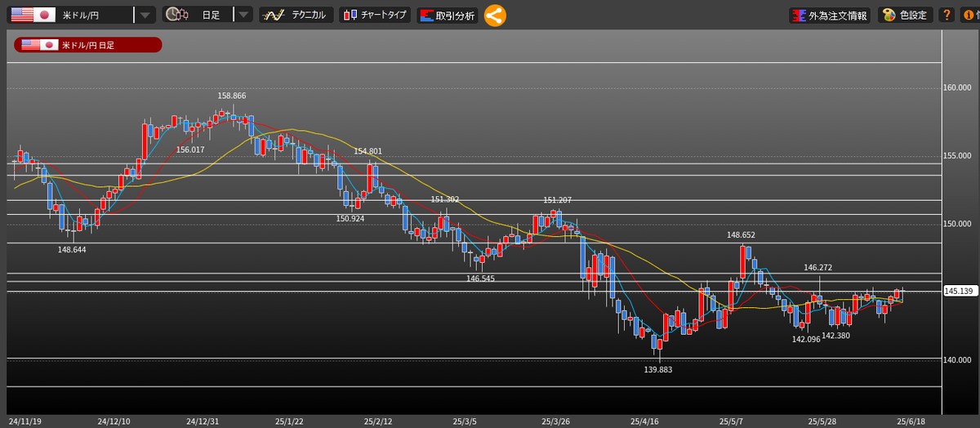Open the 日足 timeframe dropdown
The width and height of the screenshot is (980, 428).
[x=207, y=15]
